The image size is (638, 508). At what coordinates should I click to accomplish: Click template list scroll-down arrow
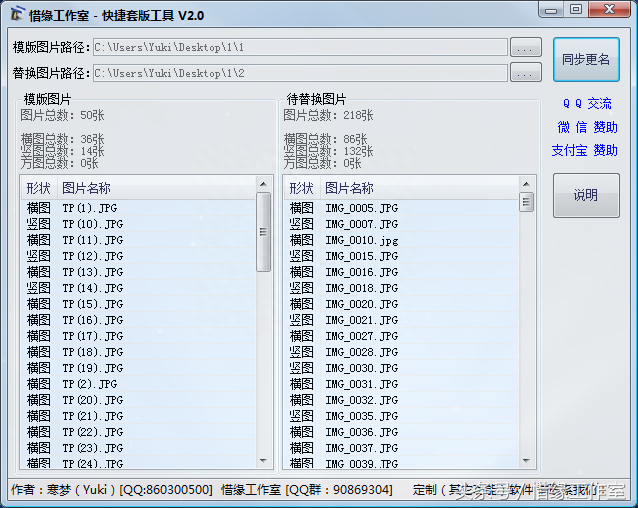263,460
